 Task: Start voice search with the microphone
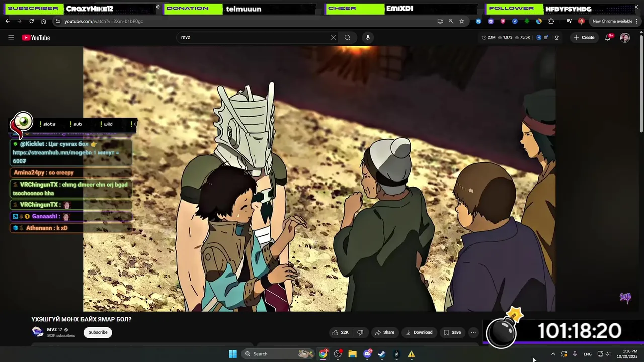pyautogui.click(x=368, y=37)
